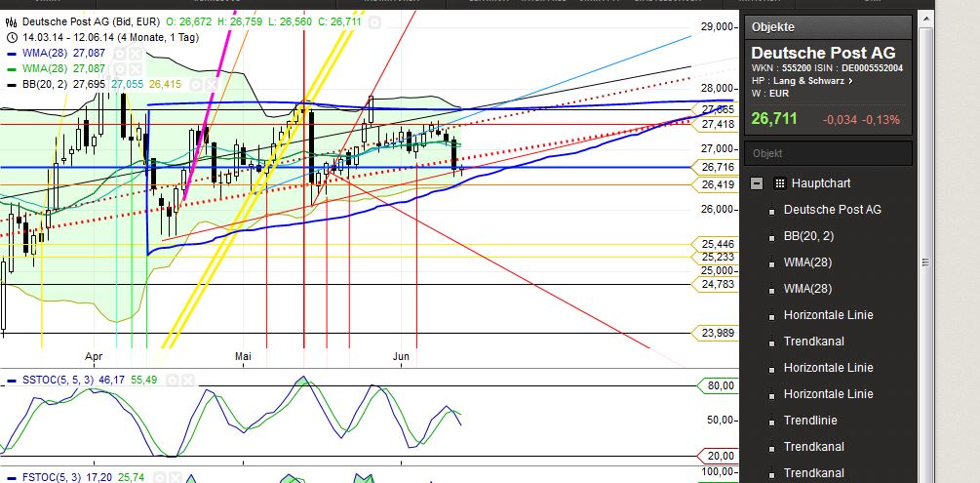This screenshot has width=980, height=483.
Task: Select Deutsche Post AG tree entry
Action: pyautogui.click(x=833, y=210)
